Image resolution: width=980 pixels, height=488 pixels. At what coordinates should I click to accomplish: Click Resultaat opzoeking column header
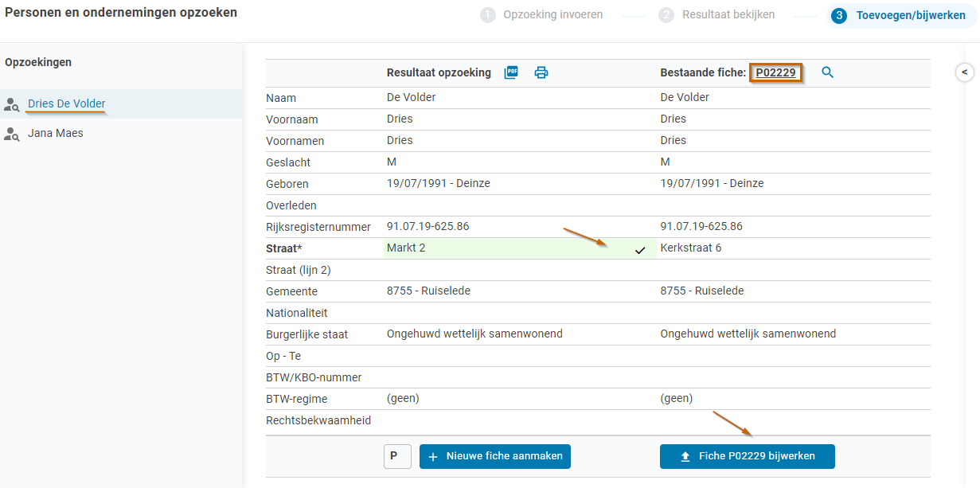[439, 72]
